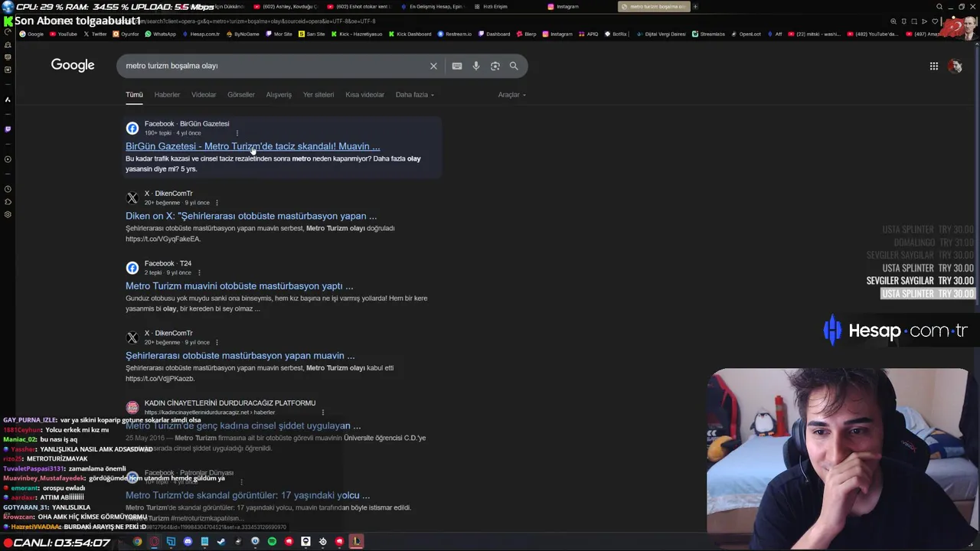
Task: Open more options for Kadın Cinayetleri result
Action: (322, 412)
